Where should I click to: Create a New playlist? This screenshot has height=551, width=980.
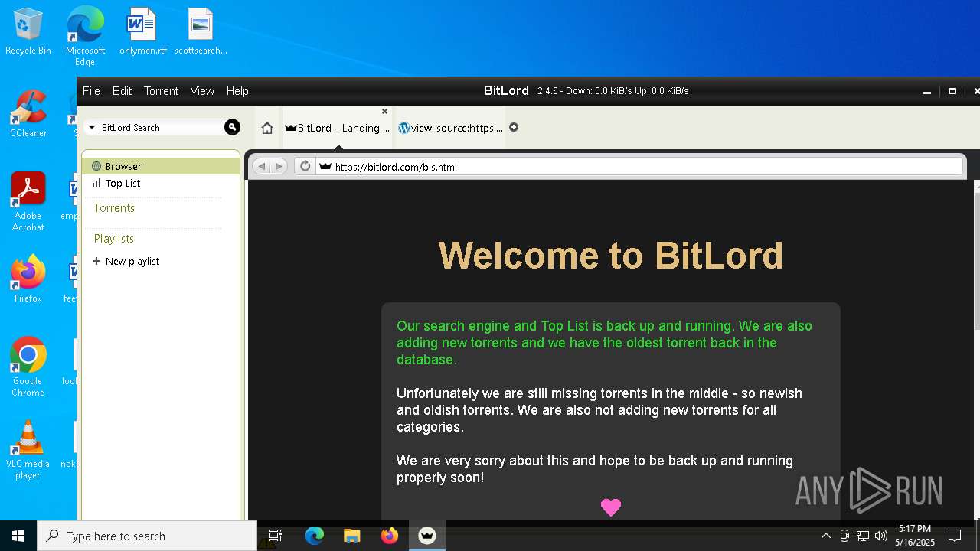[126, 261]
